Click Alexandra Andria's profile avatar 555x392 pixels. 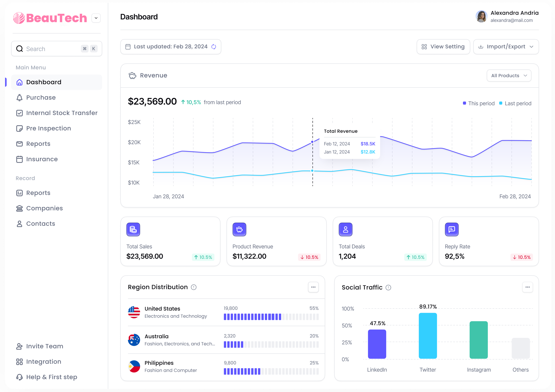point(481,17)
